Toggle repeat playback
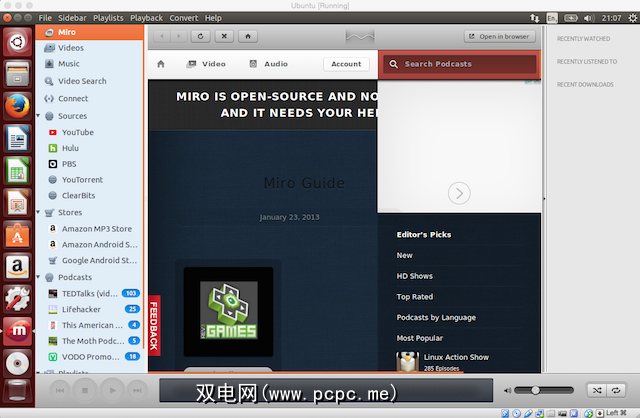Viewport: 640px width, 418px height. (616, 391)
